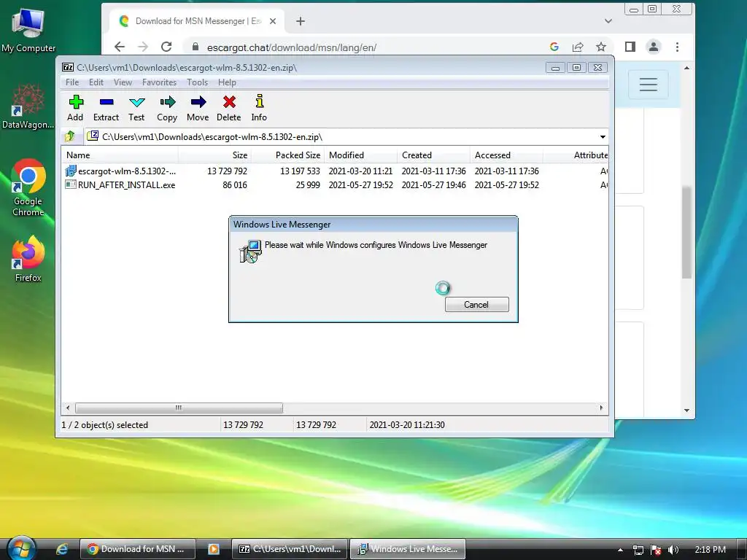747x560 pixels.
Task: Cancel the Windows Live Messenger configuration
Action: click(x=477, y=305)
